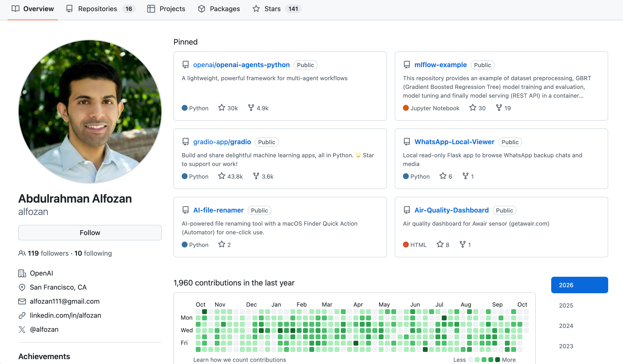Click the star icon on Air-Quality-Dashboard card

coord(440,245)
